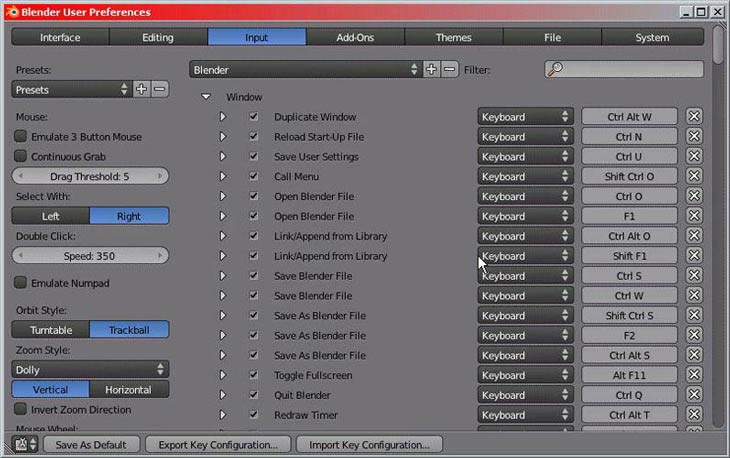The width and height of the screenshot is (730, 458).
Task: Remove the Toggle Fullscreen keymap entry
Action: click(694, 375)
